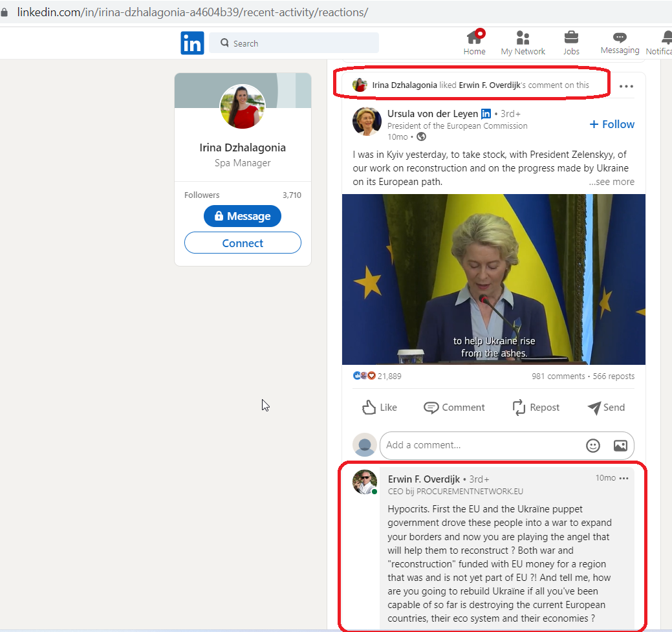
Task: Focus the LinkedIn Search field
Action: pyautogui.click(x=294, y=43)
